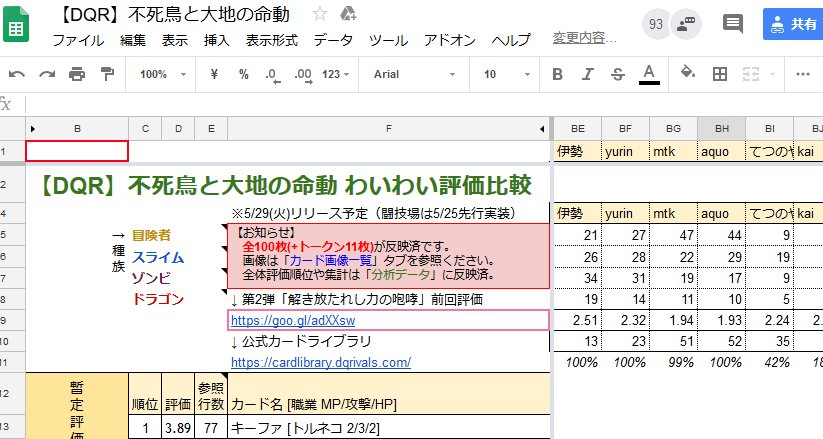The width and height of the screenshot is (823, 439).
Task: Select the 99% cell under mtk
Action: coord(673,362)
